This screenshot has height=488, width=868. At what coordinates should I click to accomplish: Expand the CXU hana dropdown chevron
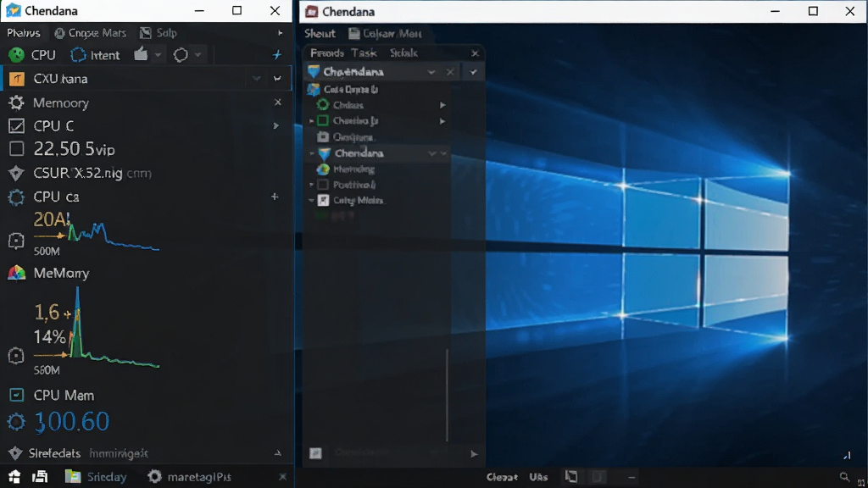pos(256,79)
